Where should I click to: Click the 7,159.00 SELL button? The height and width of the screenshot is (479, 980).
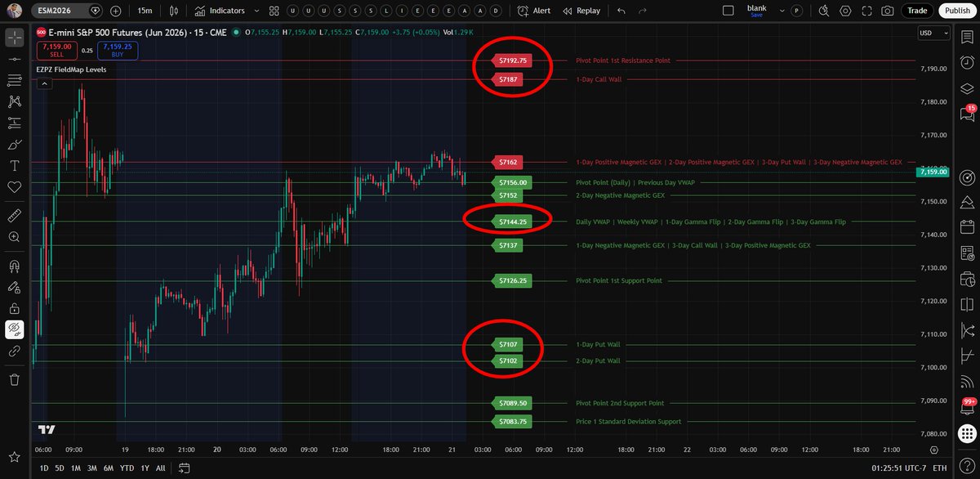[56, 50]
